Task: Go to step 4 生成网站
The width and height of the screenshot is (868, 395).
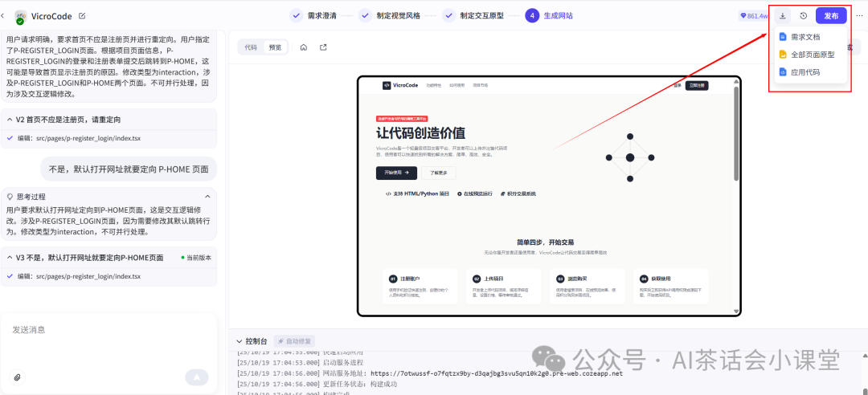Action: click(x=549, y=16)
